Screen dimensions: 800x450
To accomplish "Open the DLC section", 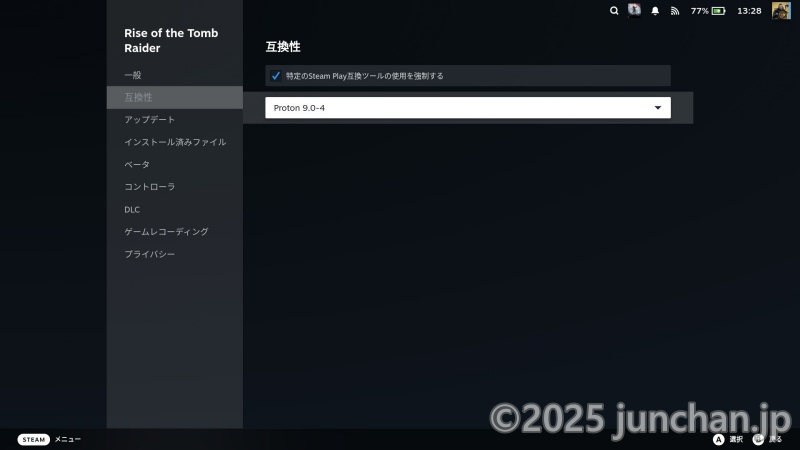I will 174,209.
